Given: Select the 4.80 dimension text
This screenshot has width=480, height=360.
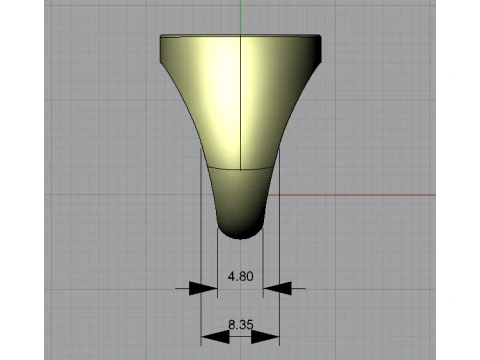Looking at the screenshot, I should [x=240, y=276].
